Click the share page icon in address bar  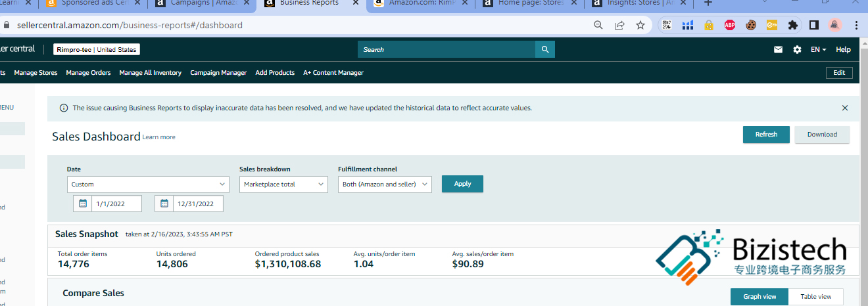click(x=619, y=26)
